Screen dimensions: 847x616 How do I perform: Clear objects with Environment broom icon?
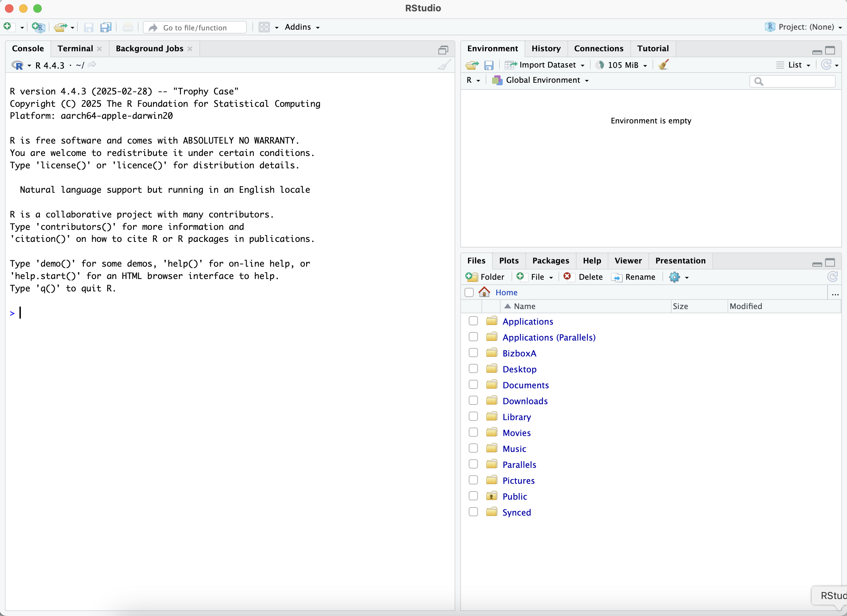point(664,65)
